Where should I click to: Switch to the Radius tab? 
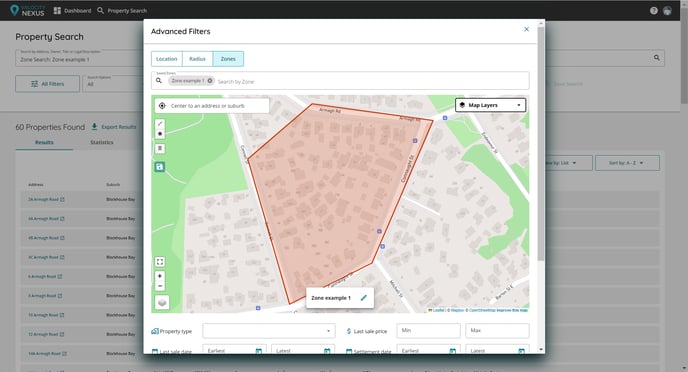197,59
